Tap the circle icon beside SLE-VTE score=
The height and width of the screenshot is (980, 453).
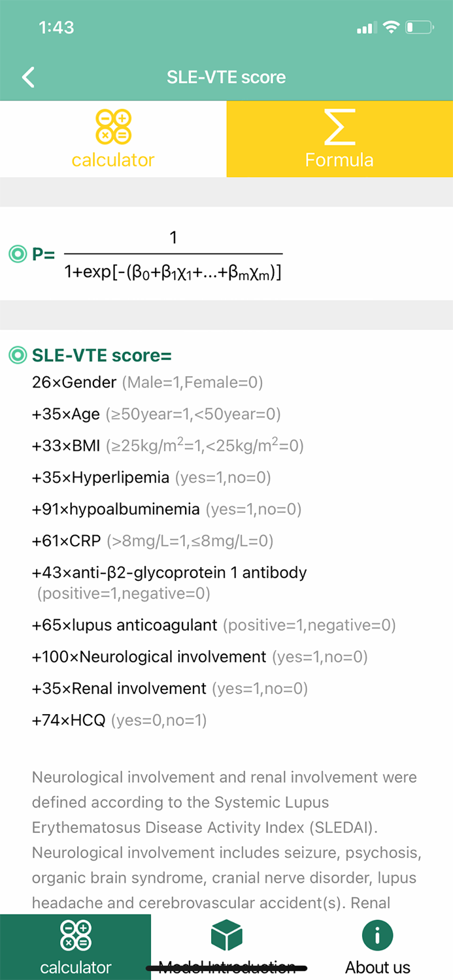click(x=17, y=355)
